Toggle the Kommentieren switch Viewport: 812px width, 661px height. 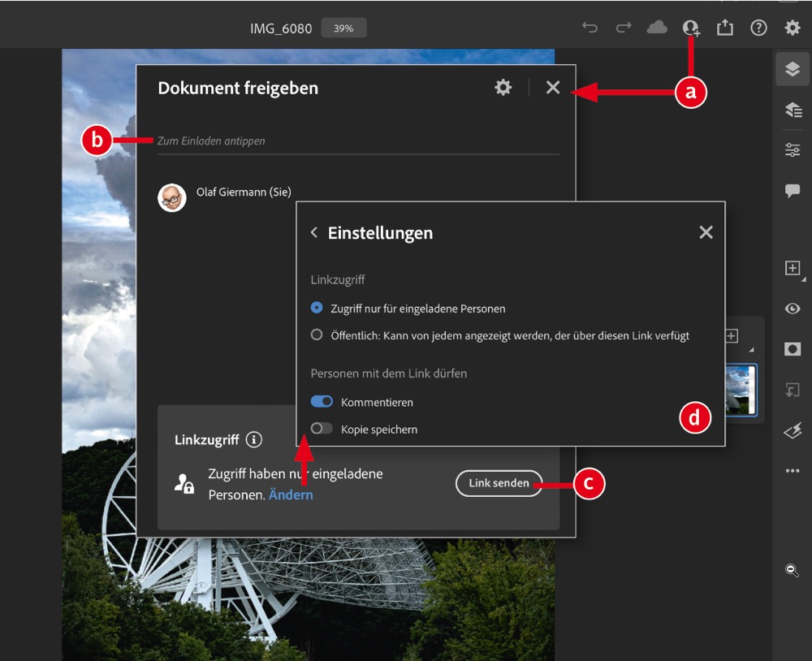(x=322, y=401)
